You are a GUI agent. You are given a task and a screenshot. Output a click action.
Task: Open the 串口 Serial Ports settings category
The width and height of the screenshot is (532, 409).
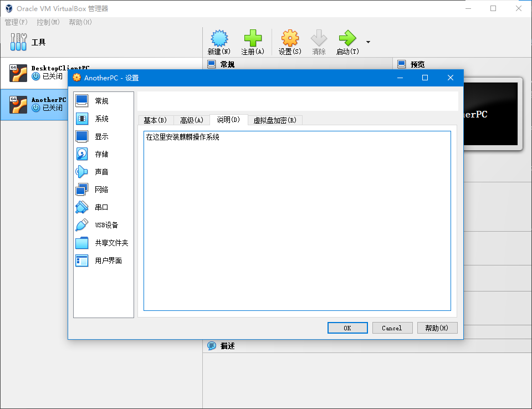coord(104,207)
